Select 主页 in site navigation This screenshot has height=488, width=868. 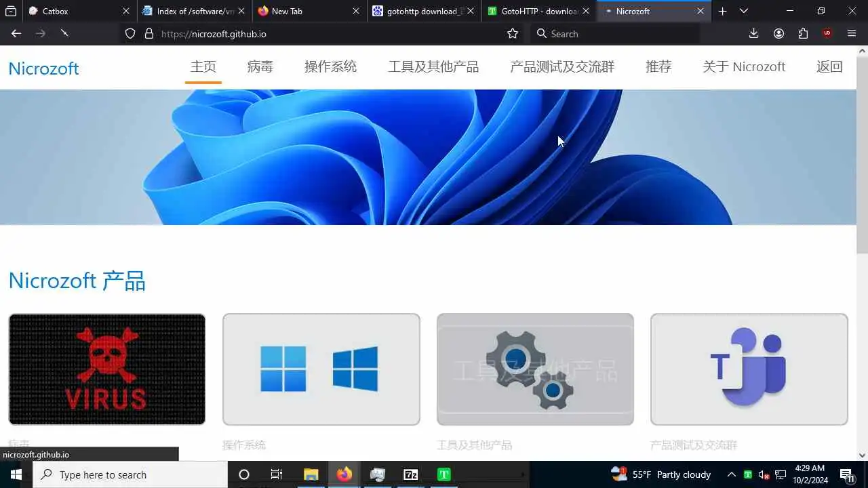coord(203,66)
